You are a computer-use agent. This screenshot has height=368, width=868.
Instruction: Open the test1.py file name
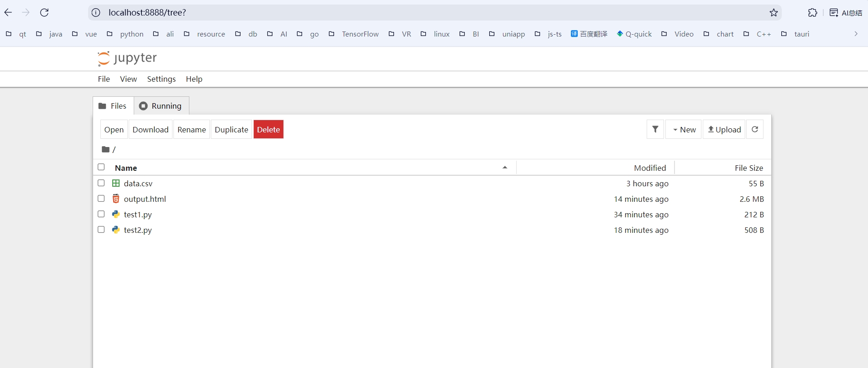coord(138,214)
